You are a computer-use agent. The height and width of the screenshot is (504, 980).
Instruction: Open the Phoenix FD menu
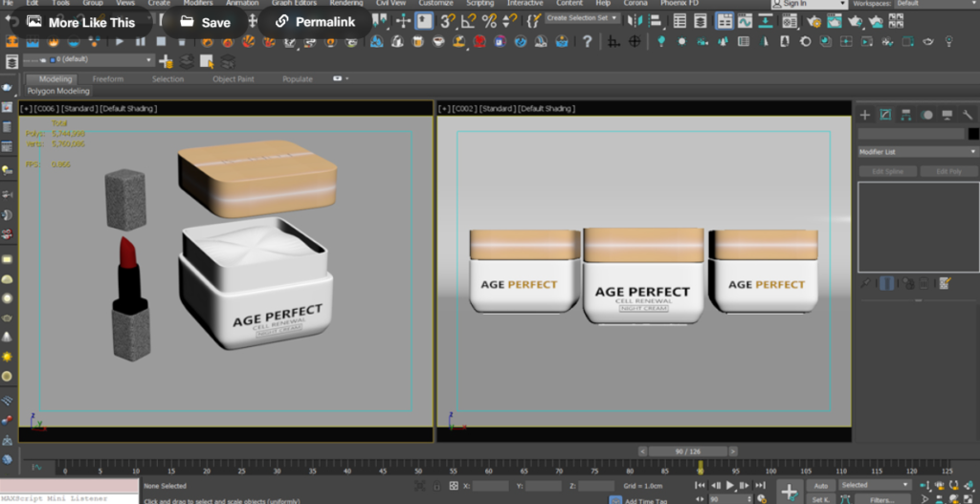tap(679, 3)
